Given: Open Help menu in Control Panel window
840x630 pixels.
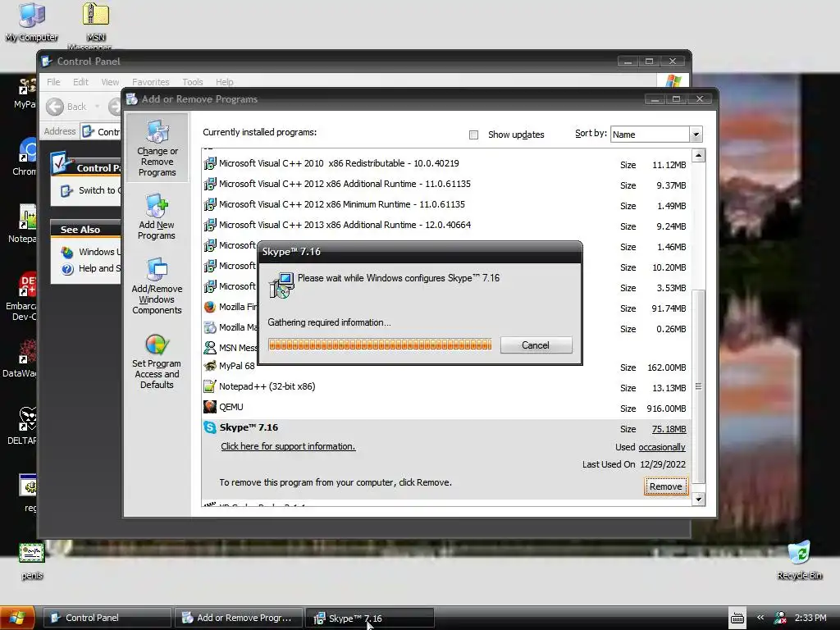Looking at the screenshot, I should coord(225,82).
